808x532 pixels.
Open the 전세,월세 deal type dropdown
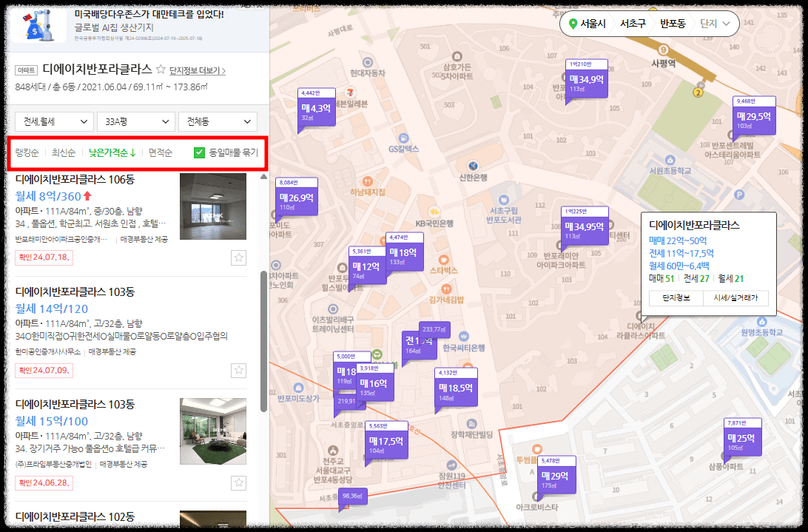point(54,121)
